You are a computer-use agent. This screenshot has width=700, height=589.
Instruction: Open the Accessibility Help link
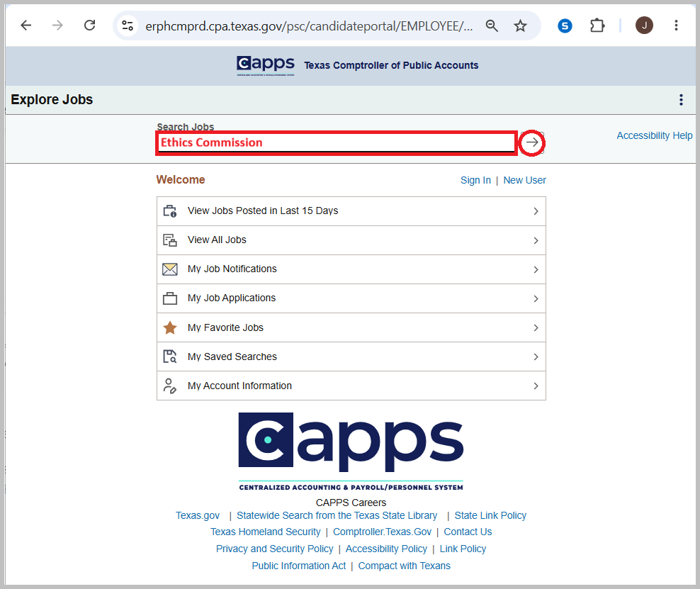[x=655, y=136]
